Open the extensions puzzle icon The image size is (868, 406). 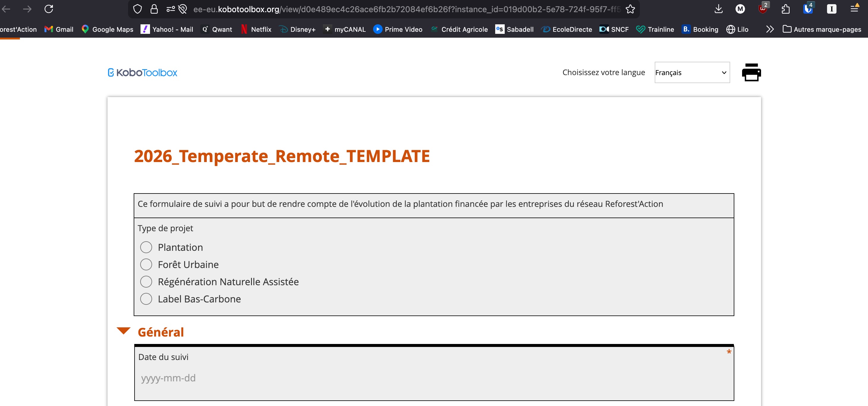(785, 9)
